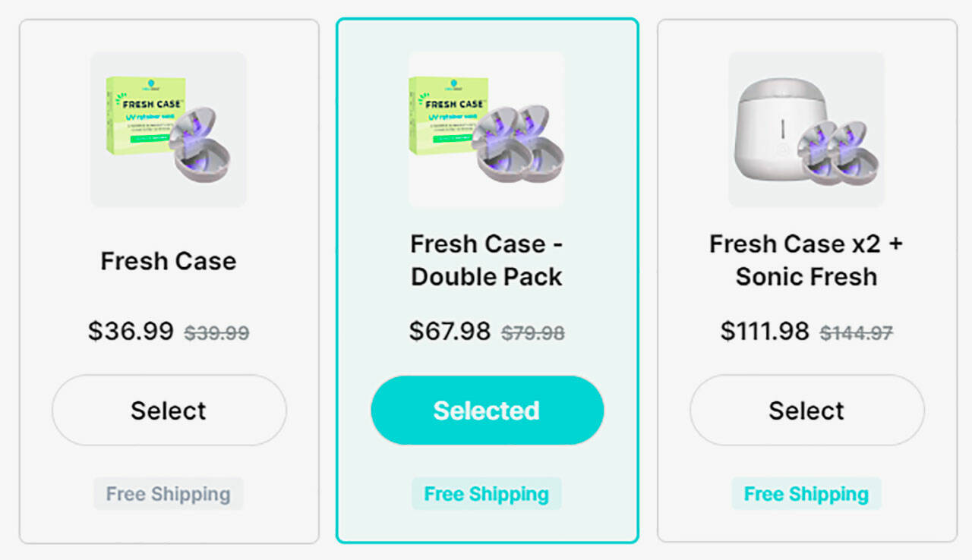Click Free Shipping badge under Sonic Fresh bundle

pos(806,494)
